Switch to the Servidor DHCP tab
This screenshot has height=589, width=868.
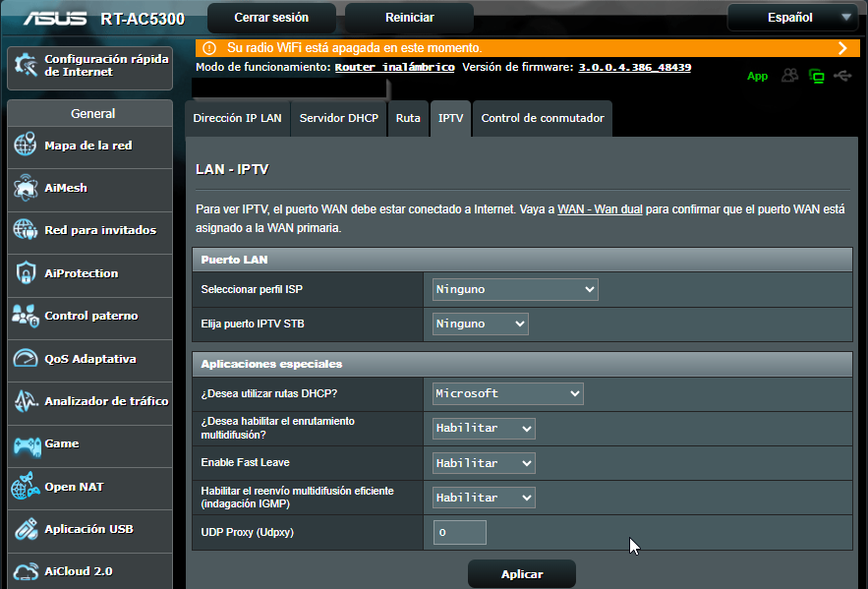(x=338, y=118)
